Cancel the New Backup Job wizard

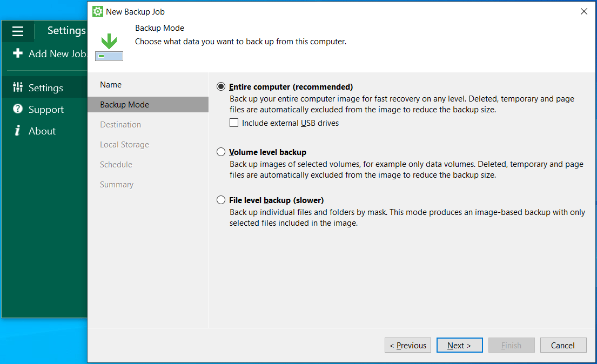coord(563,345)
